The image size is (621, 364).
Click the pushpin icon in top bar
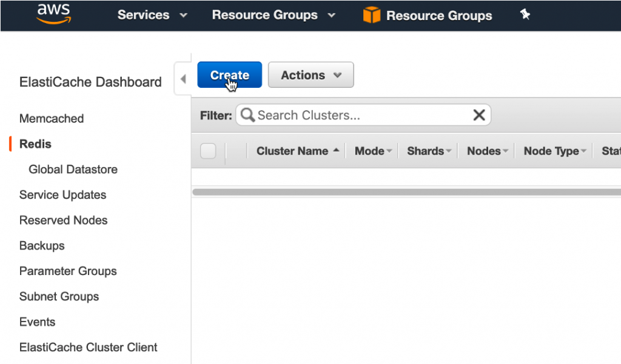[x=525, y=15]
